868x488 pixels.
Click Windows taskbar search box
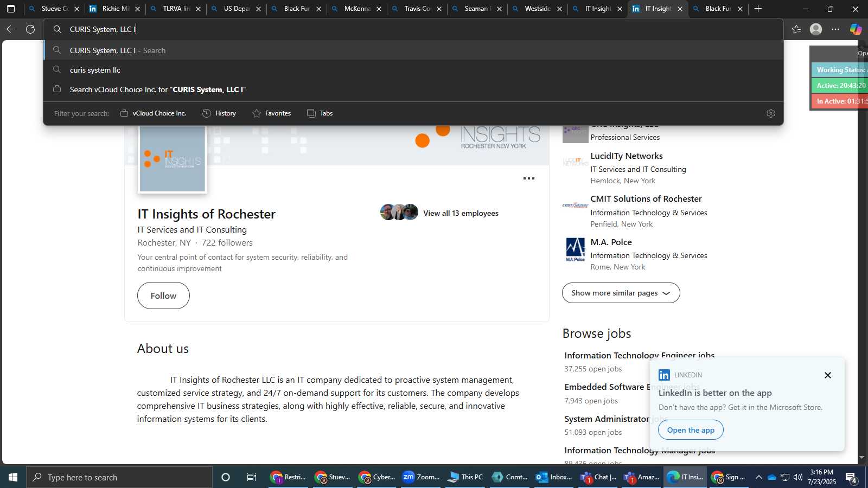point(119,477)
